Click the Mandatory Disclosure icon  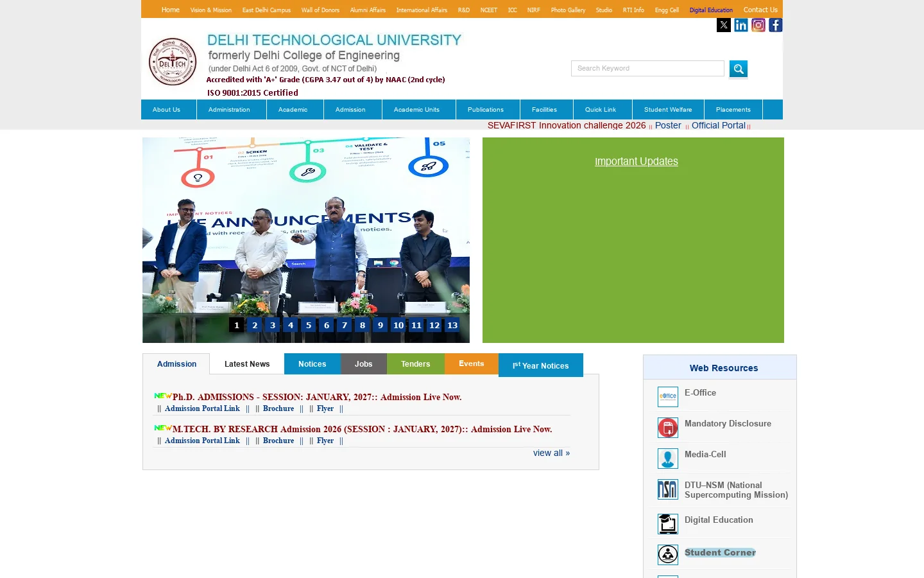668,428
